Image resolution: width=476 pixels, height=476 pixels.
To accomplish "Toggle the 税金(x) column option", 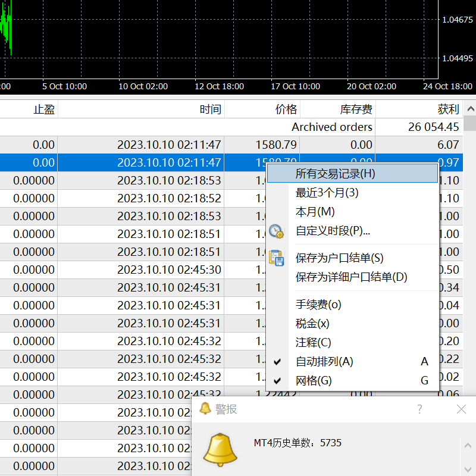I will [x=312, y=324].
